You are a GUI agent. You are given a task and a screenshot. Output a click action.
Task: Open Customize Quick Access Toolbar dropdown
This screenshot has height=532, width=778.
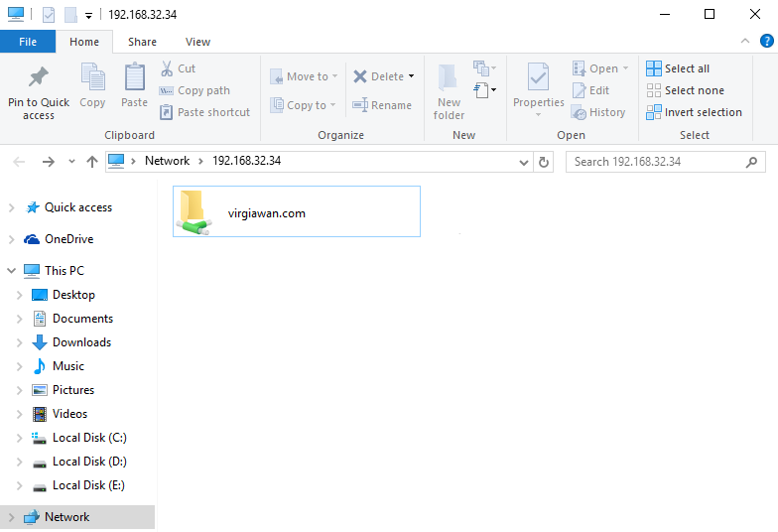point(88,16)
